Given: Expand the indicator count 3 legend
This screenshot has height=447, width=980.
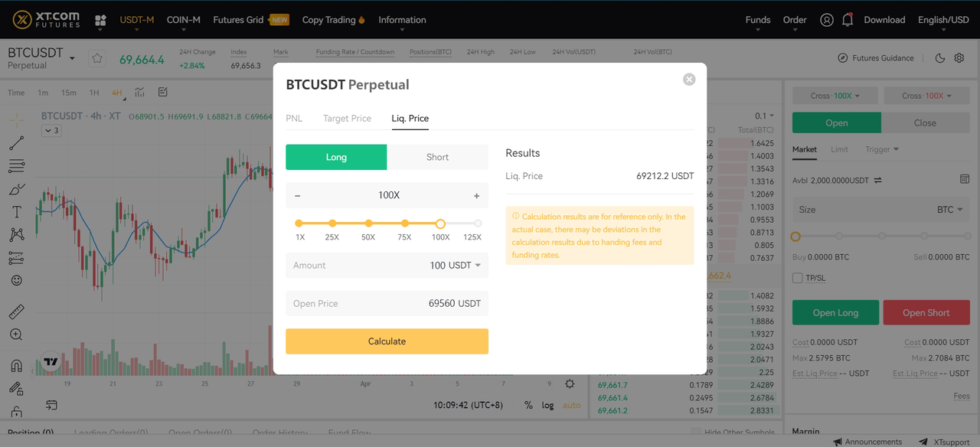Looking at the screenshot, I should click(51, 131).
